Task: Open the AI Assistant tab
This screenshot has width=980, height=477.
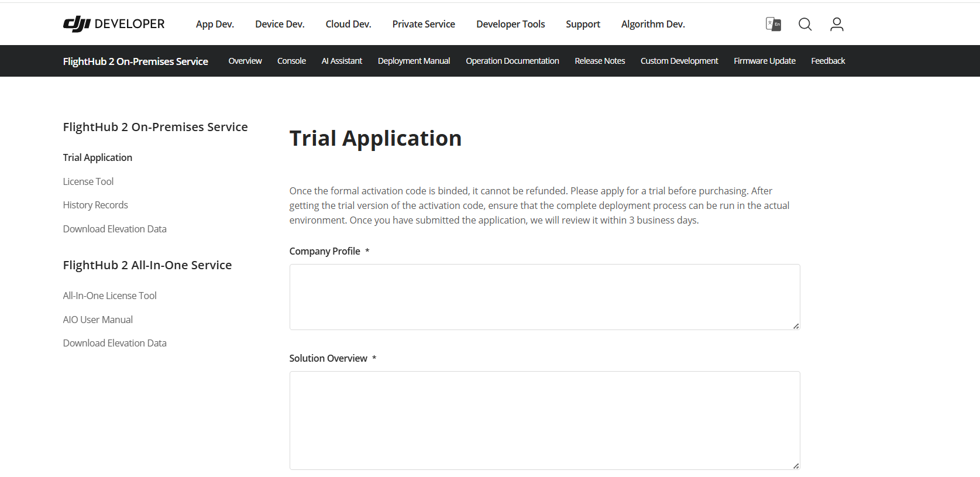Action: [x=342, y=61]
